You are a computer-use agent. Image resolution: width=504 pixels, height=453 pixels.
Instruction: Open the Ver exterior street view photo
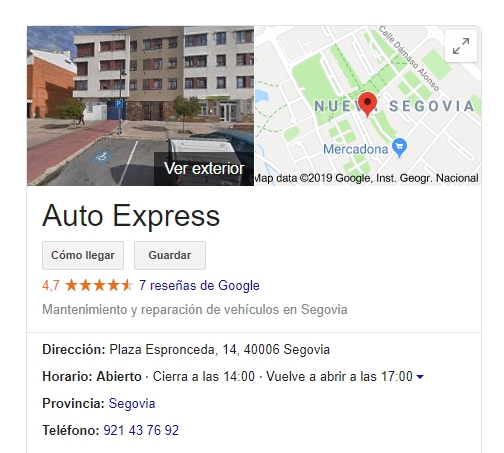[x=140, y=105]
